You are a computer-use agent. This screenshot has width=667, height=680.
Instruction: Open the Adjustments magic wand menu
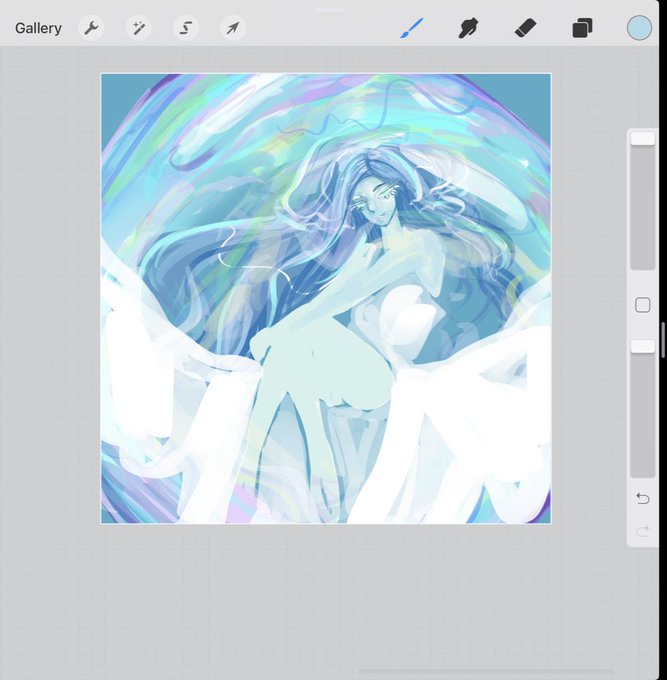[138, 28]
